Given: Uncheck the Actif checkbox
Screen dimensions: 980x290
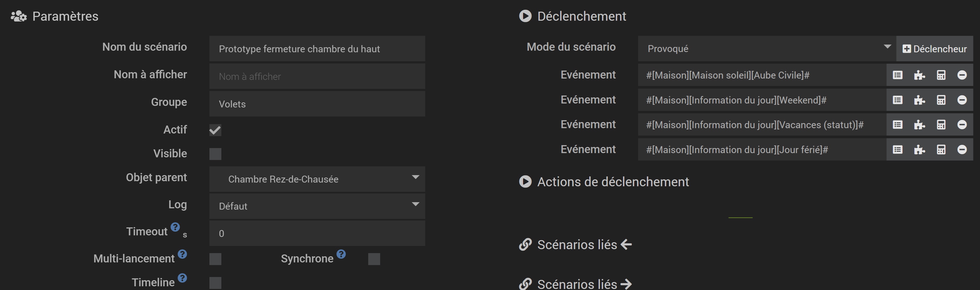Looking at the screenshot, I should (215, 130).
